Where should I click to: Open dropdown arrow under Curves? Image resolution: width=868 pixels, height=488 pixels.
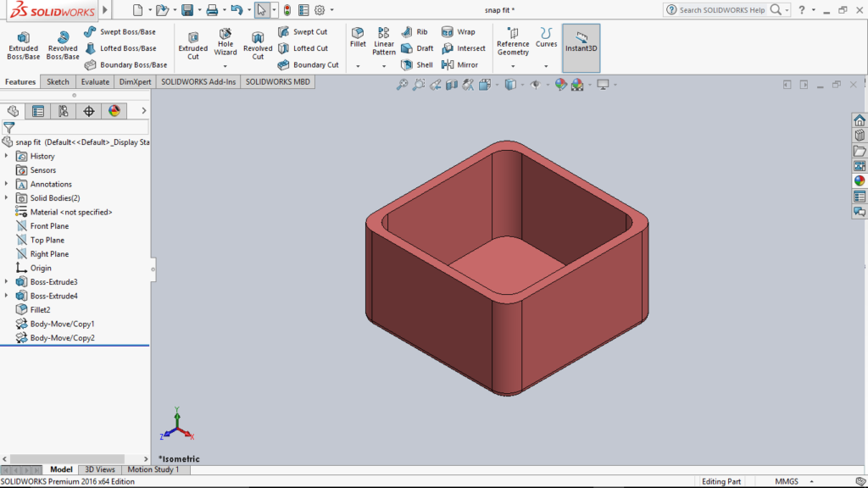pyautogui.click(x=546, y=66)
